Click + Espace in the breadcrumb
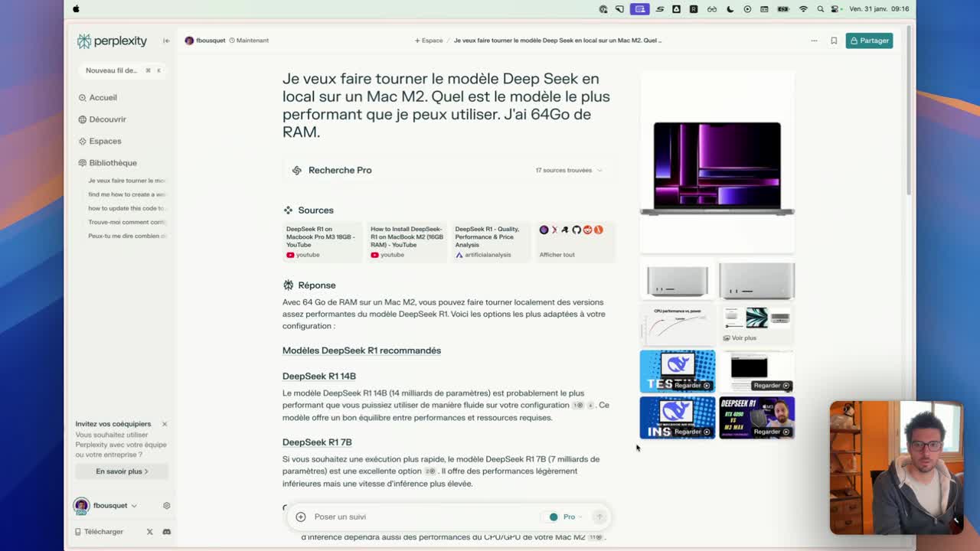Viewport: 980px width, 551px height. 429,41
